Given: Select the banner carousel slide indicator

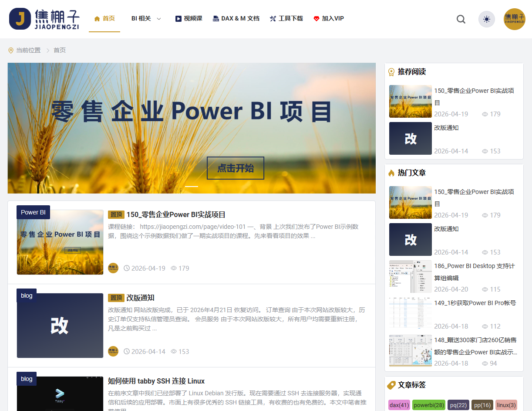Looking at the screenshot, I should [192, 187].
